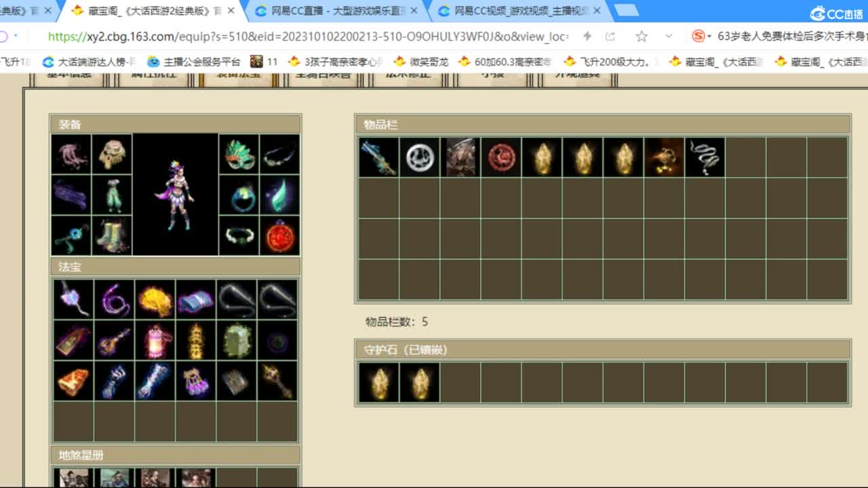Click the purple ribbon scarf equipment item
The image size is (868, 488).
(x=71, y=195)
